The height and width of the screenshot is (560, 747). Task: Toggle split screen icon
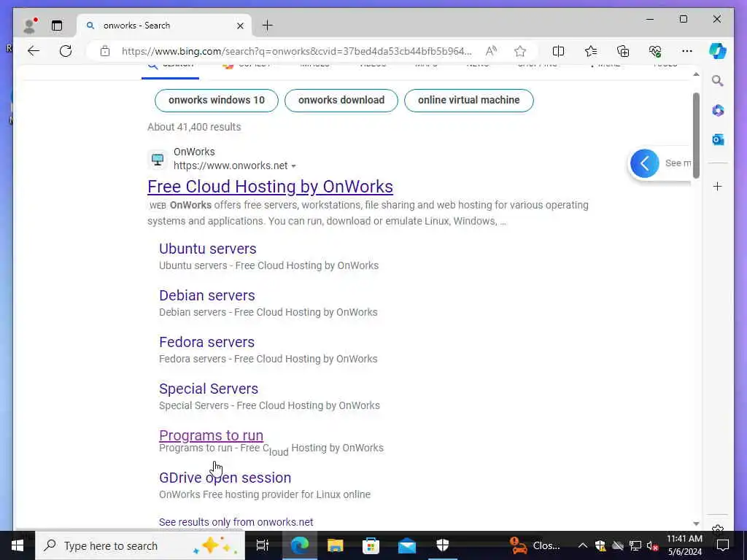(x=558, y=51)
